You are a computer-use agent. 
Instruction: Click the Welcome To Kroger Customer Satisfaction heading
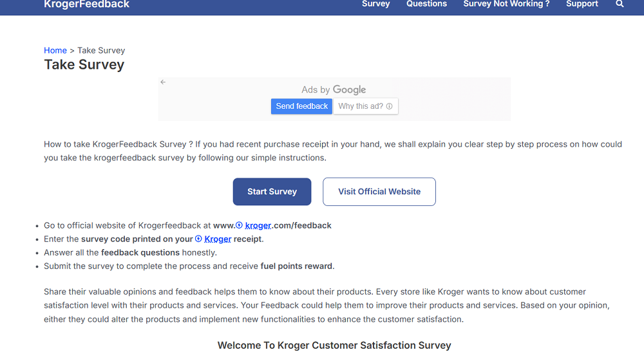(x=334, y=346)
